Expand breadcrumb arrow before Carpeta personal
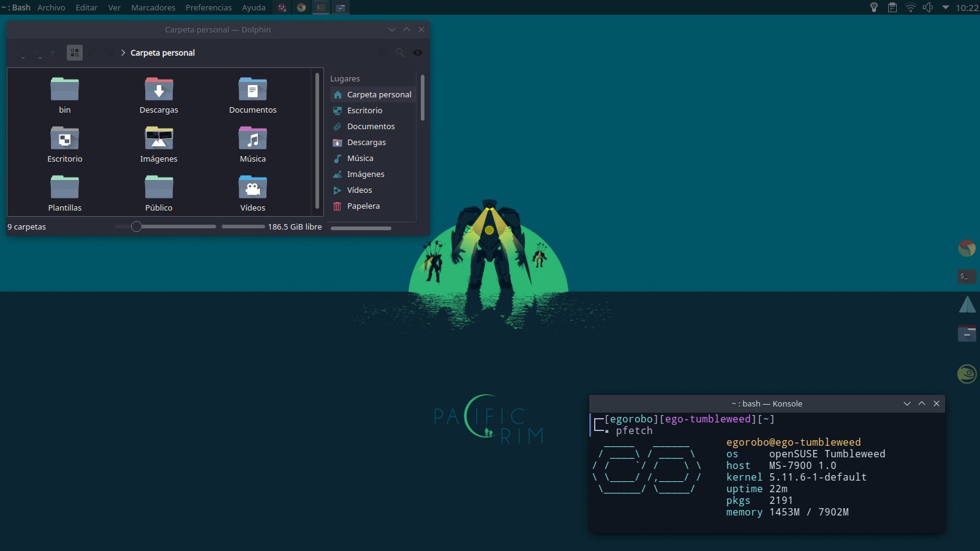This screenshot has width=980, height=551. (x=123, y=53)
